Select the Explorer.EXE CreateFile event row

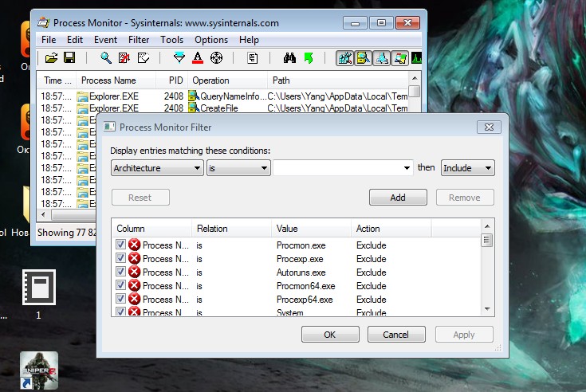223,108
